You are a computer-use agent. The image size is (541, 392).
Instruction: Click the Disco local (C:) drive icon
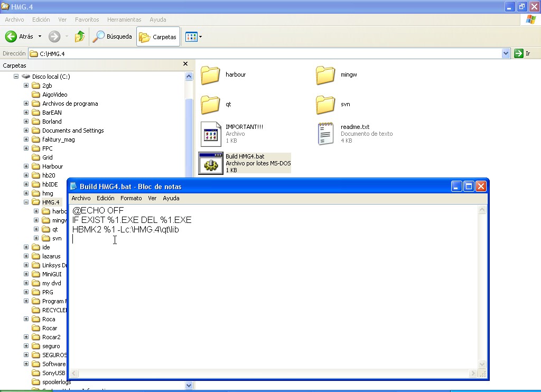(x=26, y=76)
